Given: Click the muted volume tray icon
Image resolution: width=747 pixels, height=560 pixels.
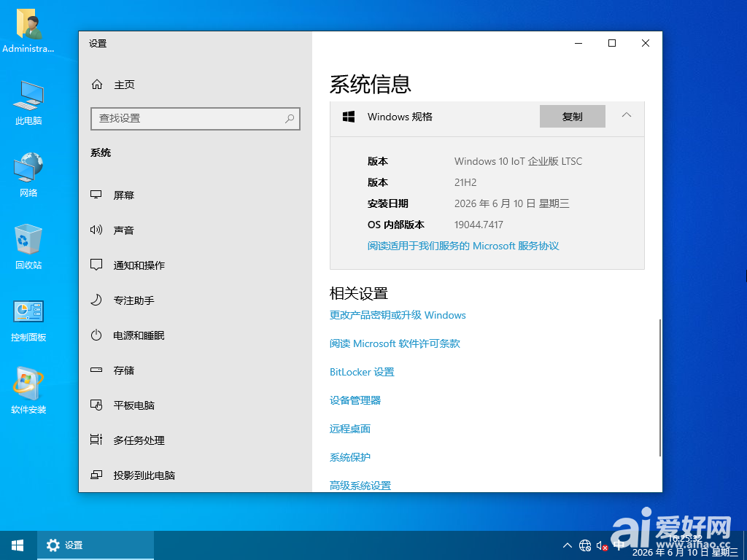Looking at the screenshot, I should click(602, 546).
